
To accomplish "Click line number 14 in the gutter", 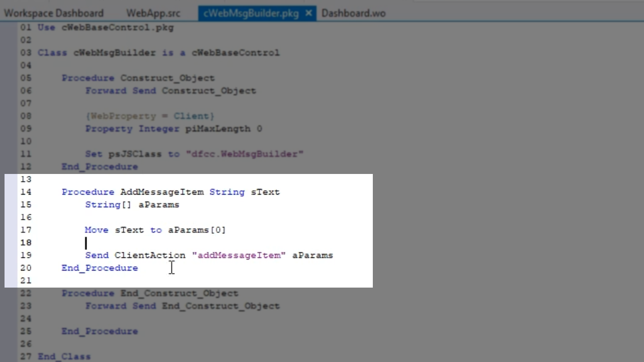I will tap(26, 192).
